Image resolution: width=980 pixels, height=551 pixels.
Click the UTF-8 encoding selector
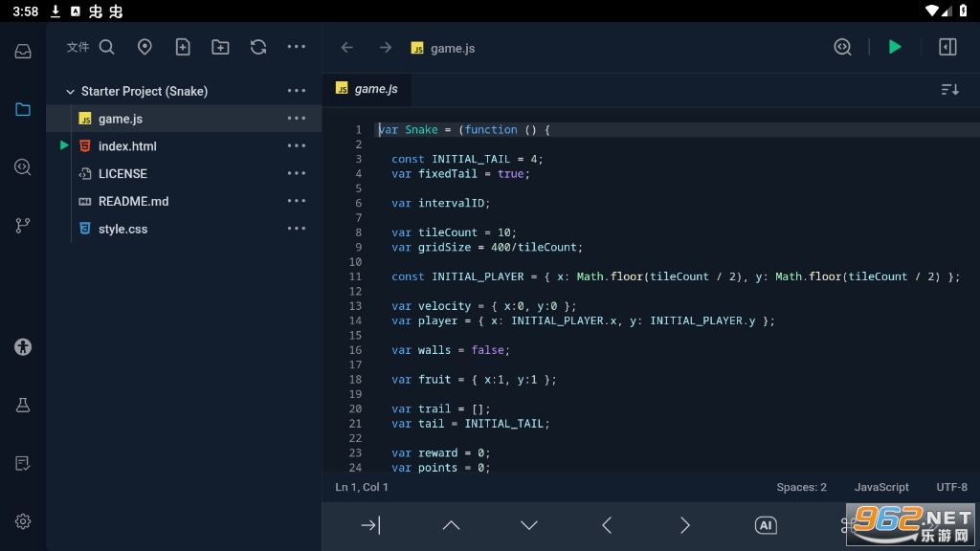[x=951, y=487]
